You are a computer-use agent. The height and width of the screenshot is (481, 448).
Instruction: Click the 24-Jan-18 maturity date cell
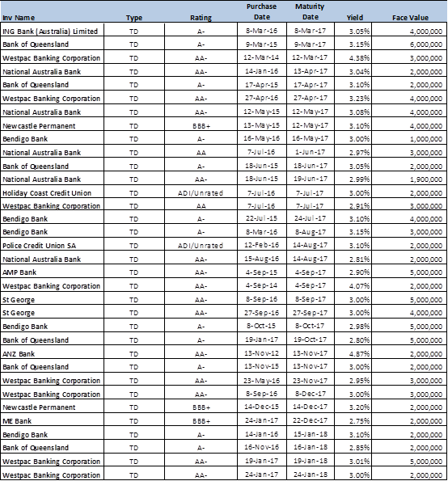pos(311,475)
